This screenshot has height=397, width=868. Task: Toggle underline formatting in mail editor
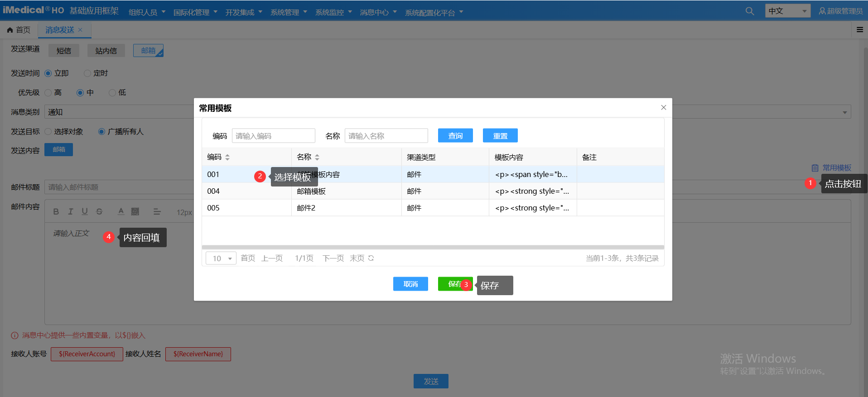coord(85,211)
